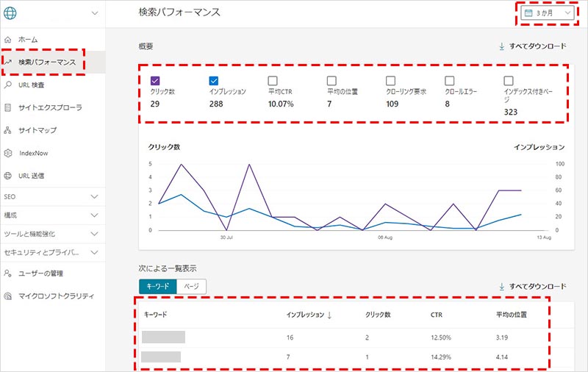This screenshot has height=372, width=588.
Task: Click マイクロソフトクラリティ sidebar icon
Action: (7, 296)
